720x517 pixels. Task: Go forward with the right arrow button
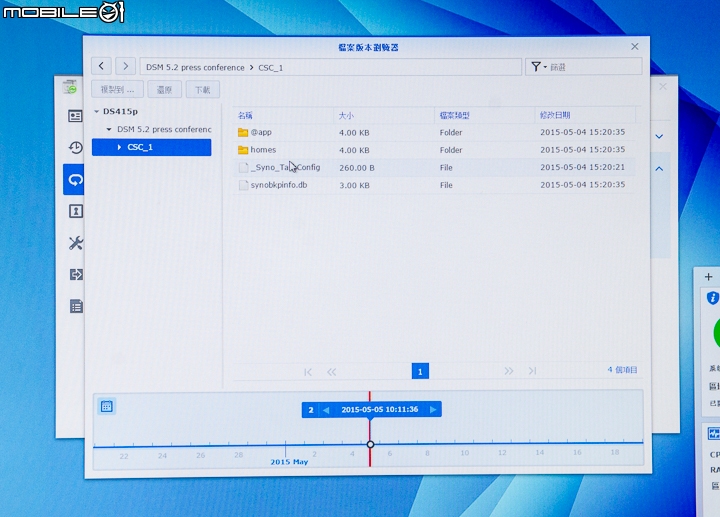point(125,66)
